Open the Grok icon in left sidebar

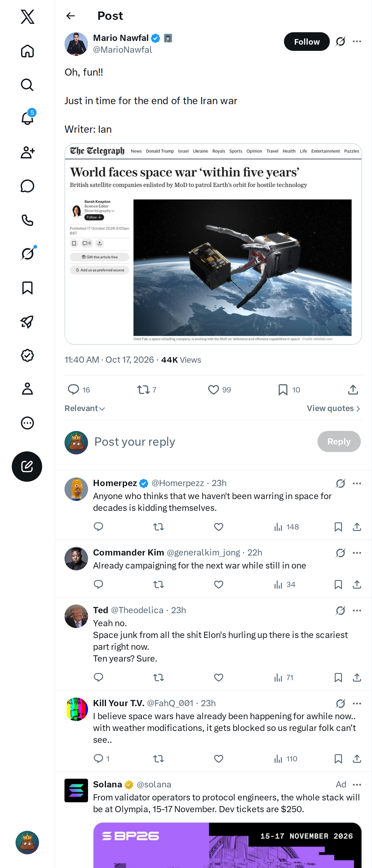[x=28, y=254]
